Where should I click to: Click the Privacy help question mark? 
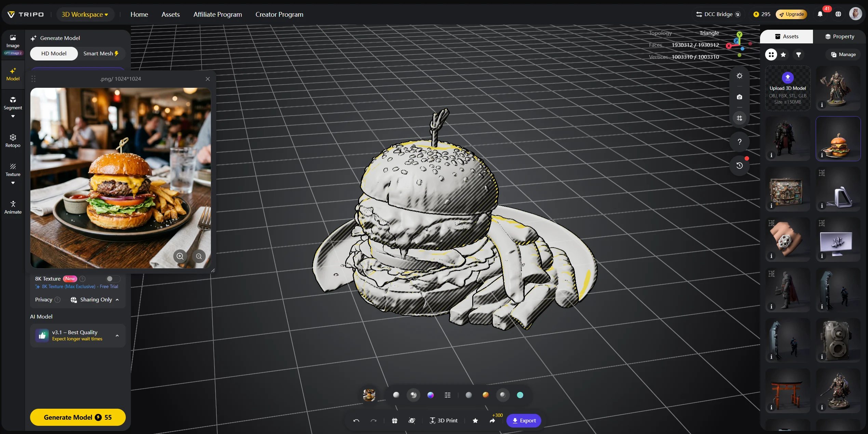(58, 300)
